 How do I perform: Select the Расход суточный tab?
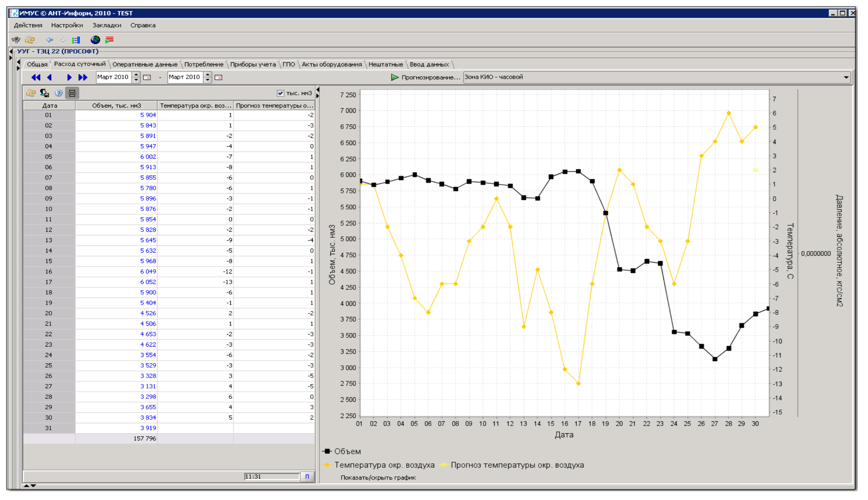pyautogui.click(x=80, y=64)
